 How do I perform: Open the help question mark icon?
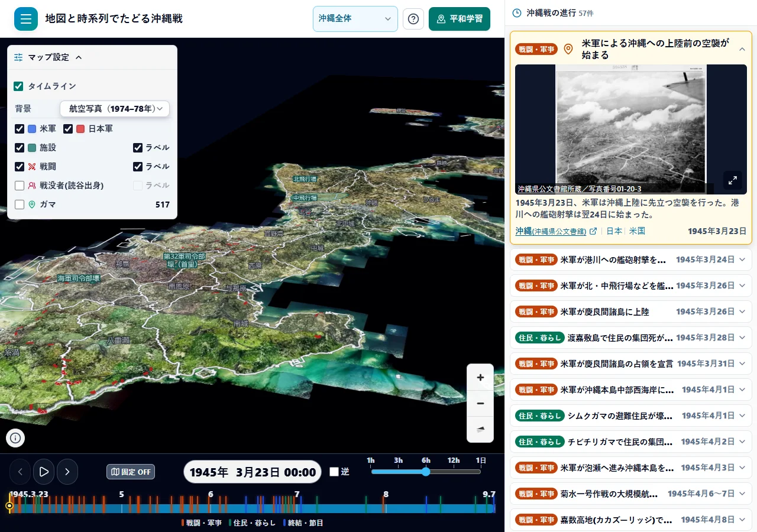413,19
